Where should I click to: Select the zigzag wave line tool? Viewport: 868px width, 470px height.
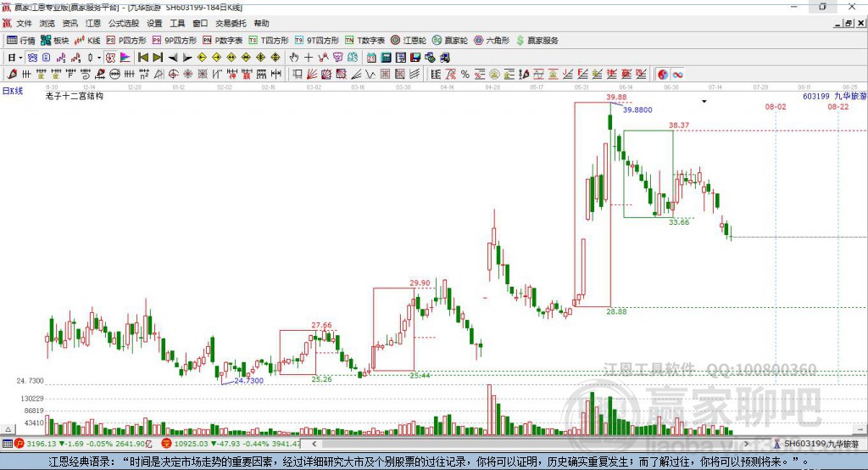[x=370, y=75]
